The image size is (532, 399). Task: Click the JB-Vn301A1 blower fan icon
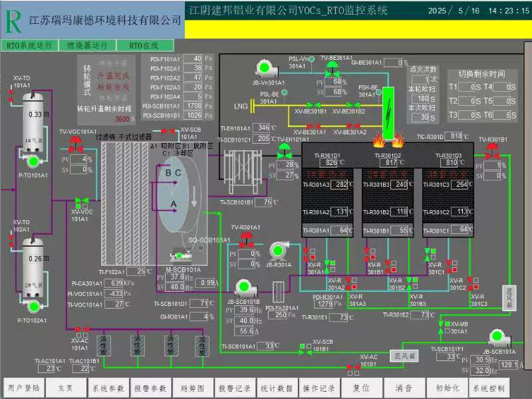tap(265, 68)
